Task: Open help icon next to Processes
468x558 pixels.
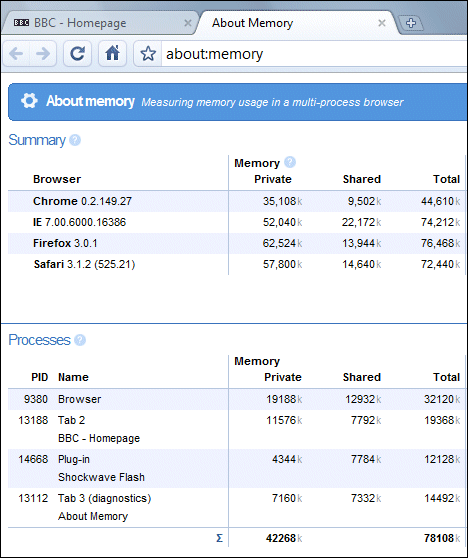Action: (80, 340)
